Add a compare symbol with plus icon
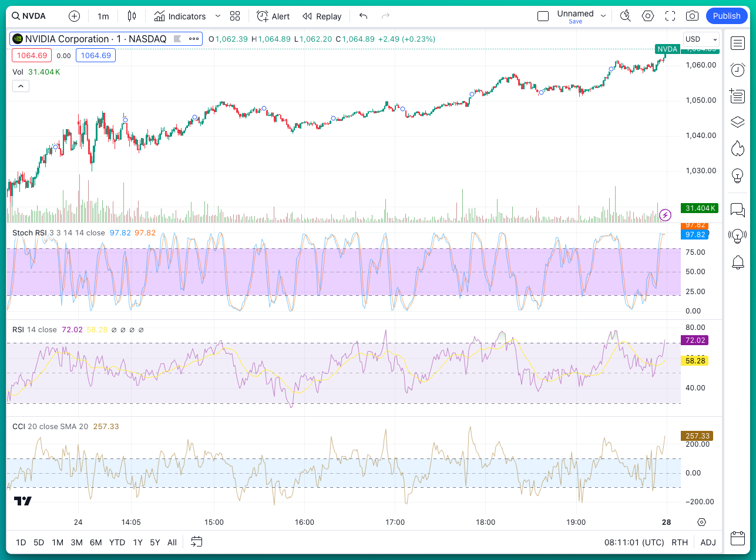The height and width of the screenshot is (560, 756). coord(74,16)
